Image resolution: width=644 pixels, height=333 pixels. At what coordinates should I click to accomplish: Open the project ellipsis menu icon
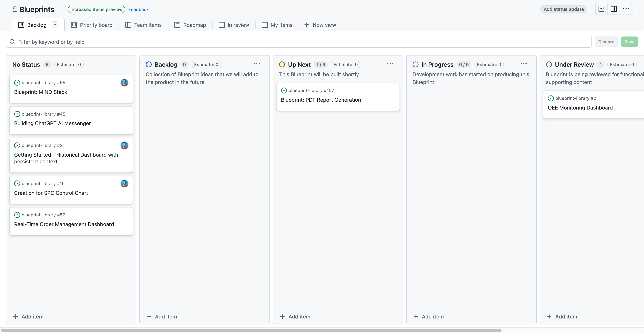(x=626, y=9)
